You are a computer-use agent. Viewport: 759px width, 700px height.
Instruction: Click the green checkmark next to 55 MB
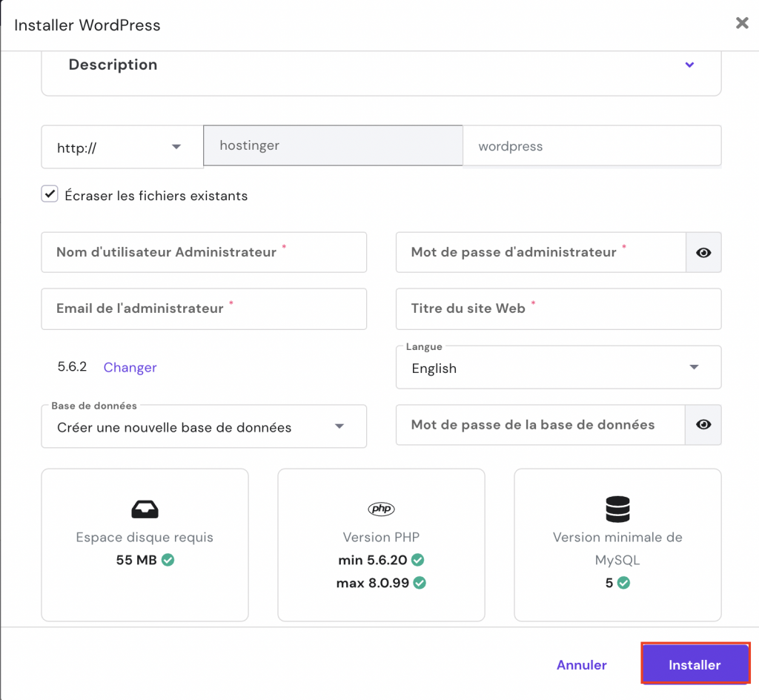click(168, 561)
